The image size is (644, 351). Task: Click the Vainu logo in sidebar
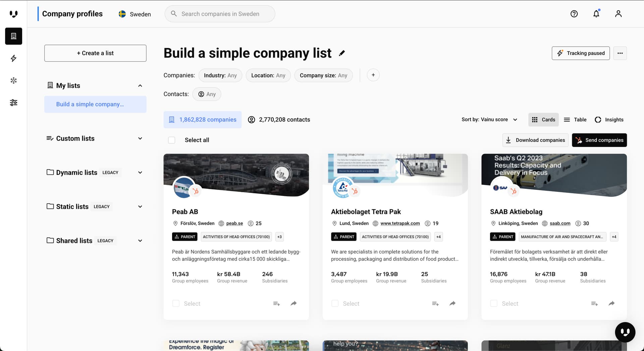(13, 14)
